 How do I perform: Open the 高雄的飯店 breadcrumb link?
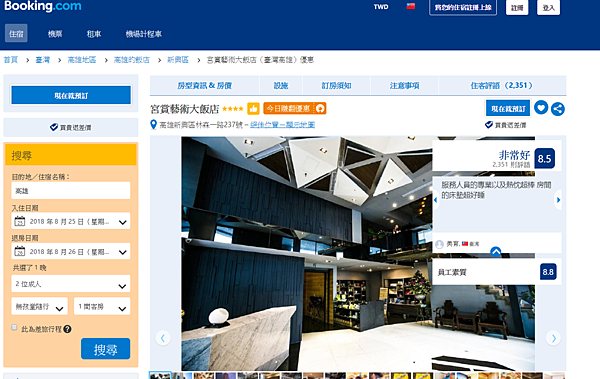coord(132,60)
